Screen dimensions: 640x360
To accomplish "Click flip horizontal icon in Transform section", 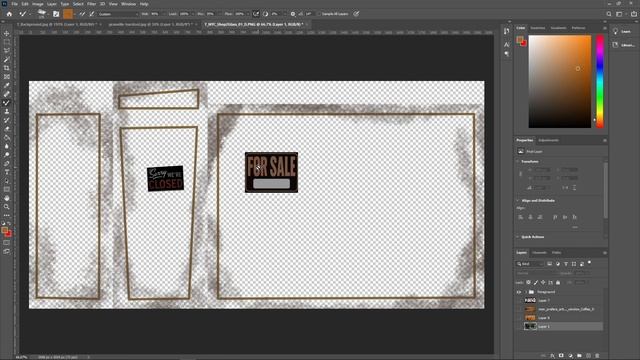I will coord(565,188).
